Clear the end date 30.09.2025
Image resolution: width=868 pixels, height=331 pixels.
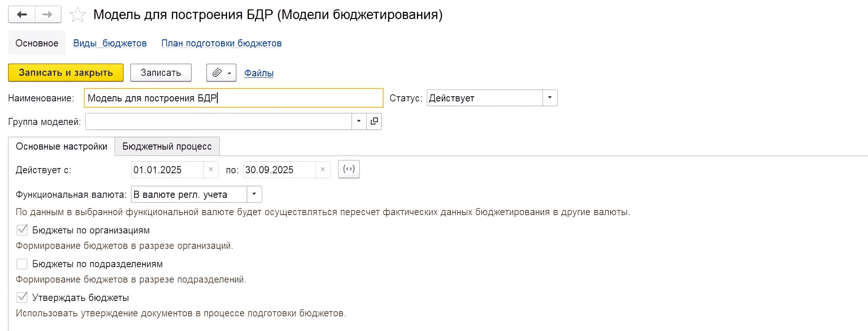point(323,169)
